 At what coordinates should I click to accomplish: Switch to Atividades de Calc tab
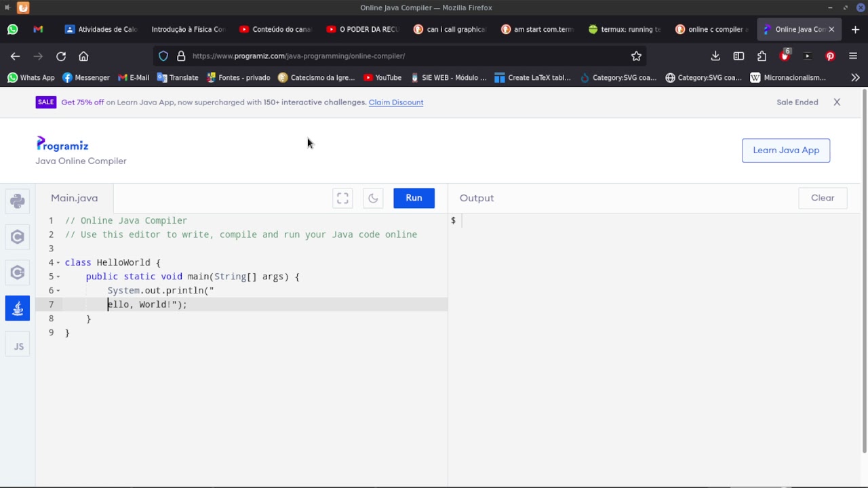tap(100, 29)
